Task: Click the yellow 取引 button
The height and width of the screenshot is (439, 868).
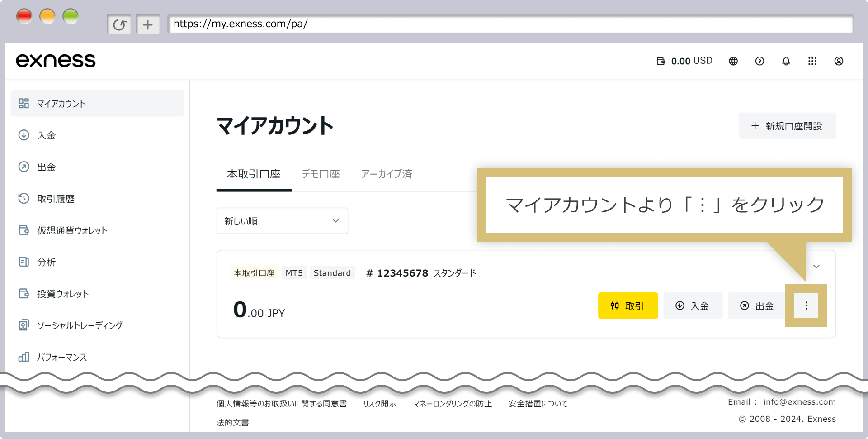Action: 628,305
